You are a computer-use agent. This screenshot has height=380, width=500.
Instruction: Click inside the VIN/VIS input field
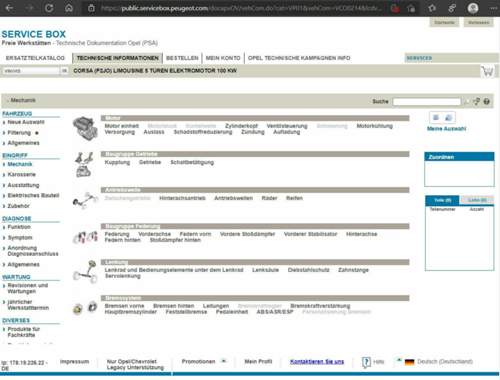click(31, 71)
